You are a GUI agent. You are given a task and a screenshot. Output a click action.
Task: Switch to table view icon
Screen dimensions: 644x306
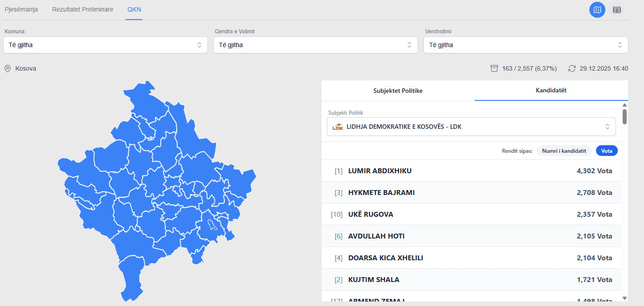coord(617,10)
